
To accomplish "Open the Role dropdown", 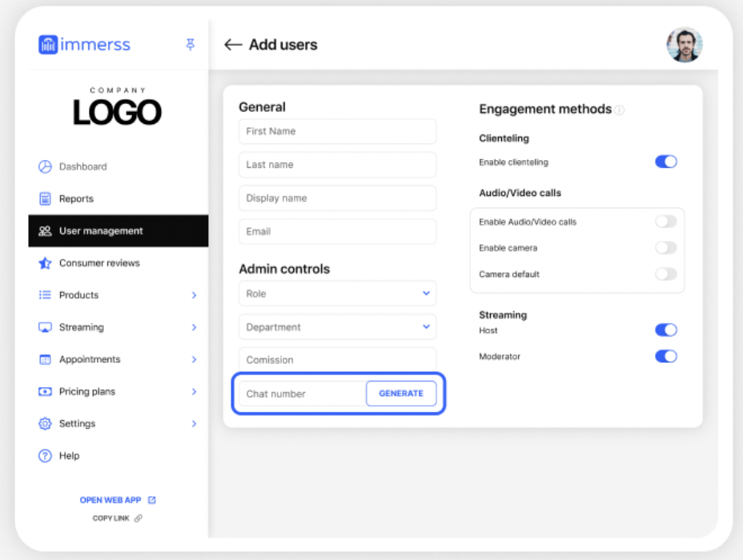I will coord(336,294).
